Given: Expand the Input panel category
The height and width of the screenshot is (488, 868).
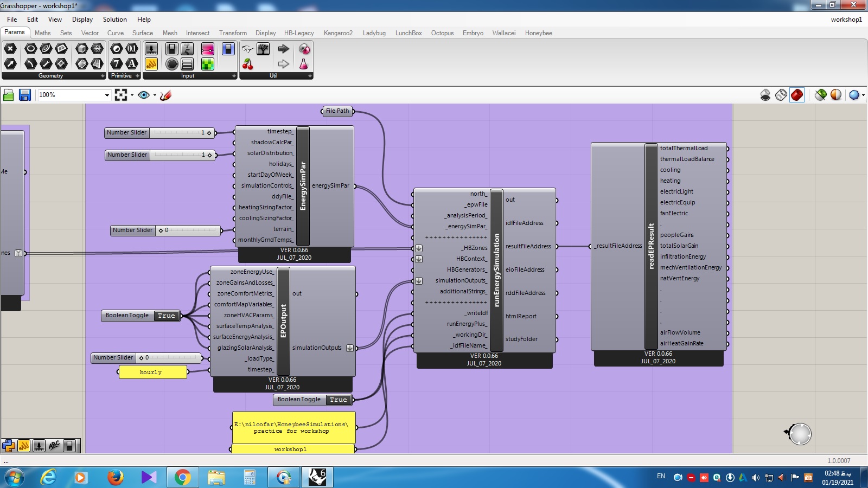Looking at the screenshot, I should [234, 76].
